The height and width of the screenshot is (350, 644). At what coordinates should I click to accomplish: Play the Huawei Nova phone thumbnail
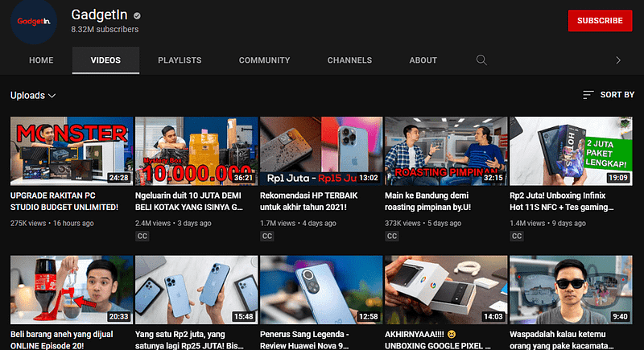(x=321, y=290)
